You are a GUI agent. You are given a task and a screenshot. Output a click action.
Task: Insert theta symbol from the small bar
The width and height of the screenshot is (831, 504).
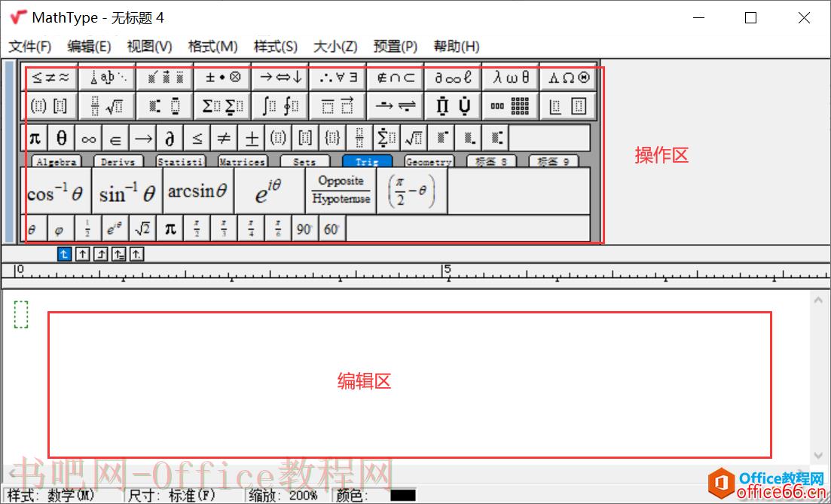62,139
